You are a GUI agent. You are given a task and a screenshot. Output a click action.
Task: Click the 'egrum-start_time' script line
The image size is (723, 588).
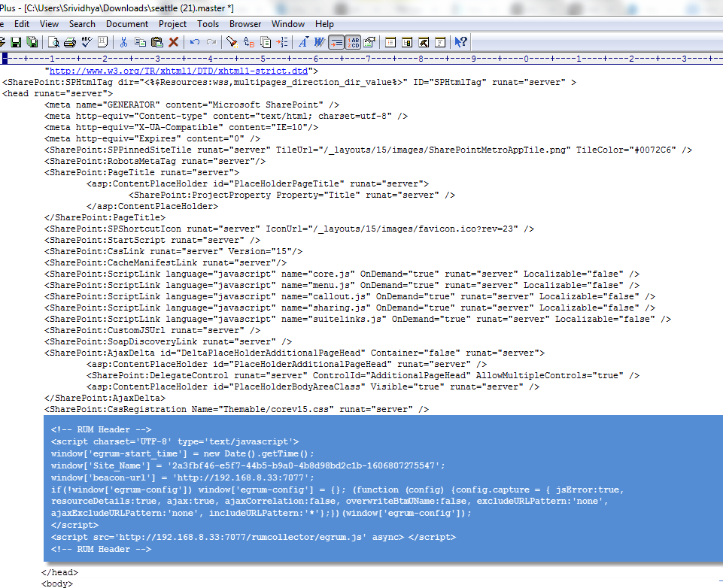pyautogui.click(x=182, y=453)
